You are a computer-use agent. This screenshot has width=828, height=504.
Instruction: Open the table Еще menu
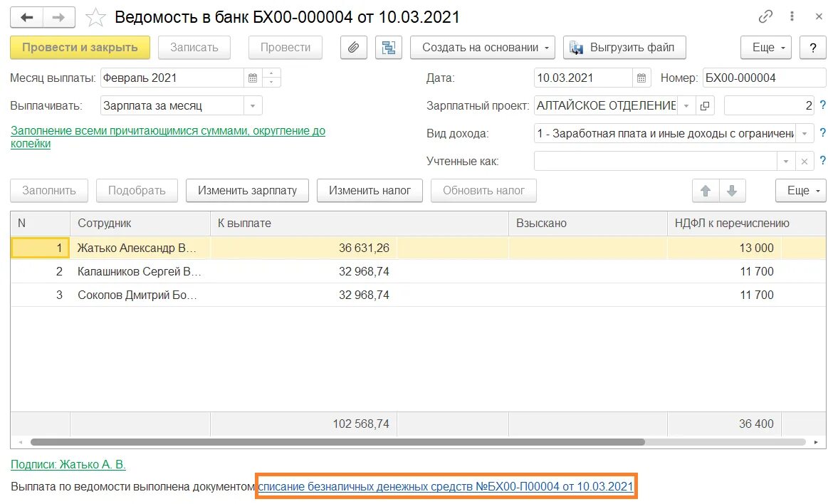point(801,191)
